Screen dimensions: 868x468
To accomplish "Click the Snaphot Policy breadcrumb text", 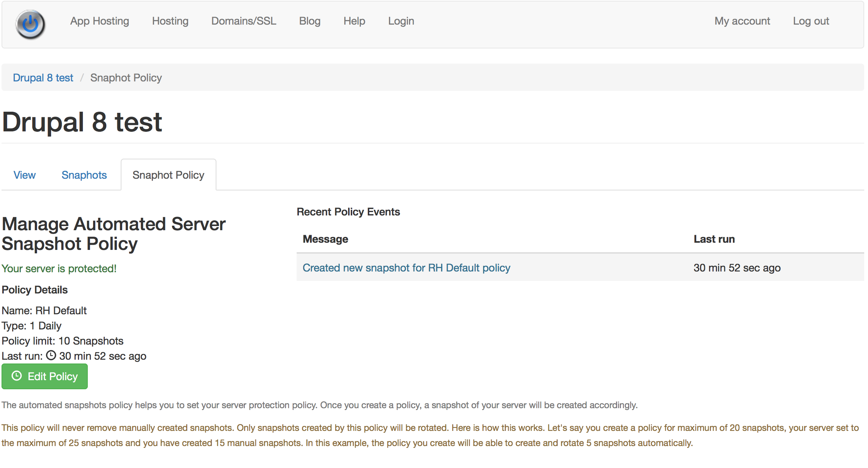I will pos(126,78).
